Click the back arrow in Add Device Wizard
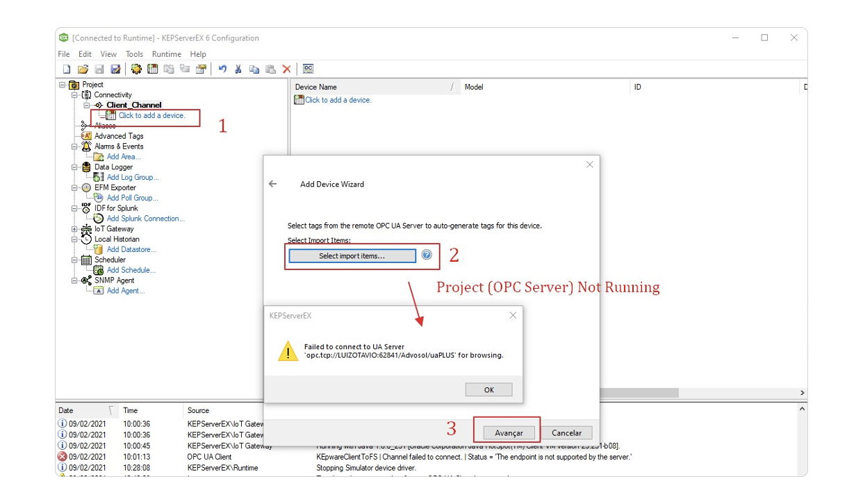This screenshot has width=863, height=504. [273, 184]
